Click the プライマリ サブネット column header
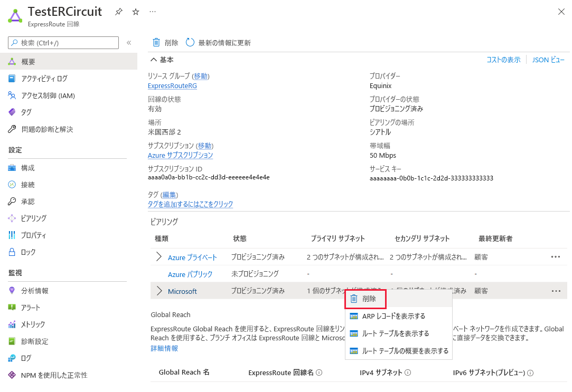The height and width of the screenshot is (392, 572). [337, 238]
